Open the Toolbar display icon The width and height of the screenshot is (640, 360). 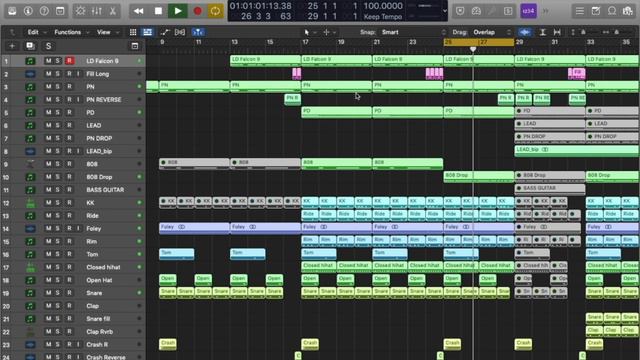60,11
